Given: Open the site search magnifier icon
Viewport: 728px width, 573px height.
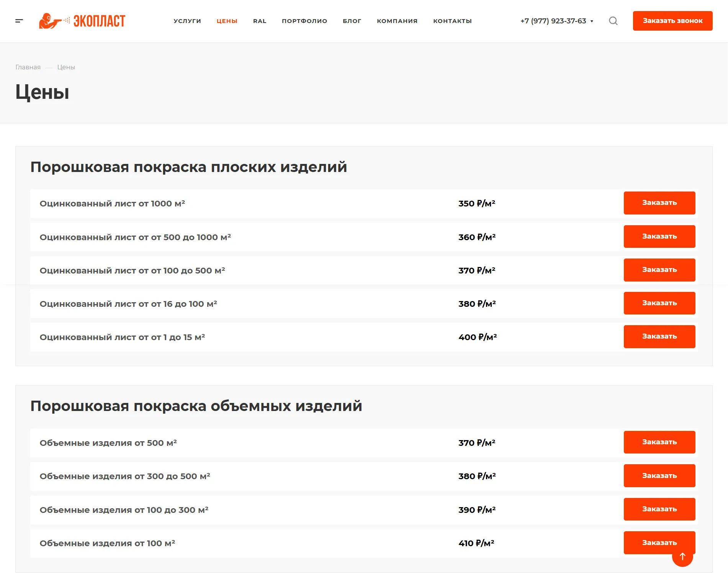Looking at the screenshot, I should pyautogui.click(x=613, y=21).
